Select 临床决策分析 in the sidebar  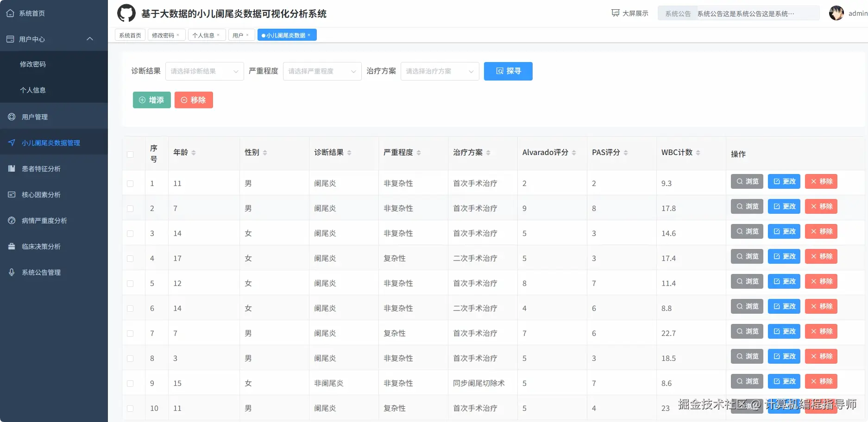41,246
